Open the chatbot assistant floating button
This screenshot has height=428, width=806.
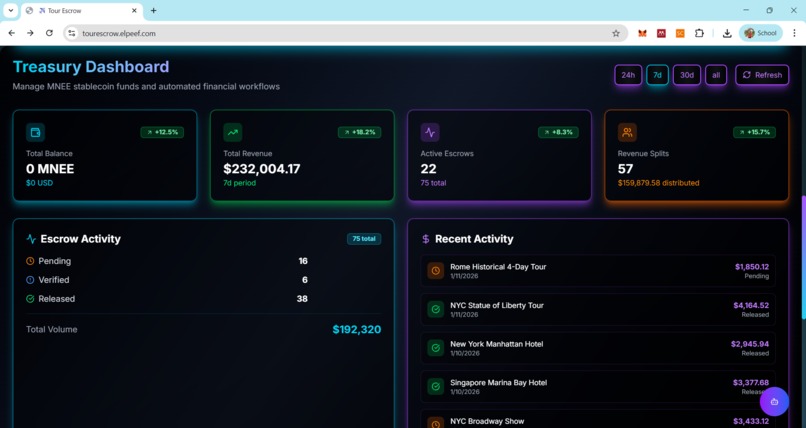tap(774, 401)
